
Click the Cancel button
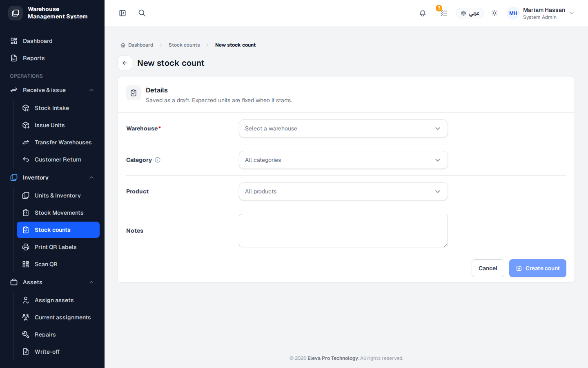tap(488, 268)
